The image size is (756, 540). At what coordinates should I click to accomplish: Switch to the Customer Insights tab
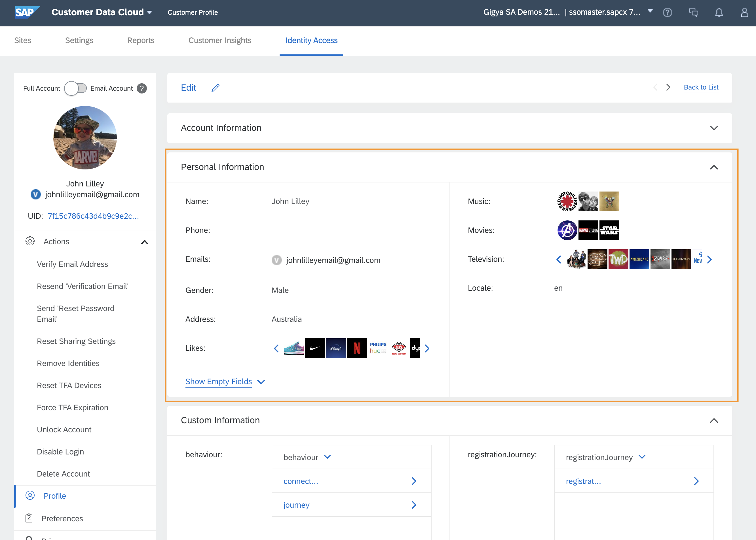click(x=219, y=40)
